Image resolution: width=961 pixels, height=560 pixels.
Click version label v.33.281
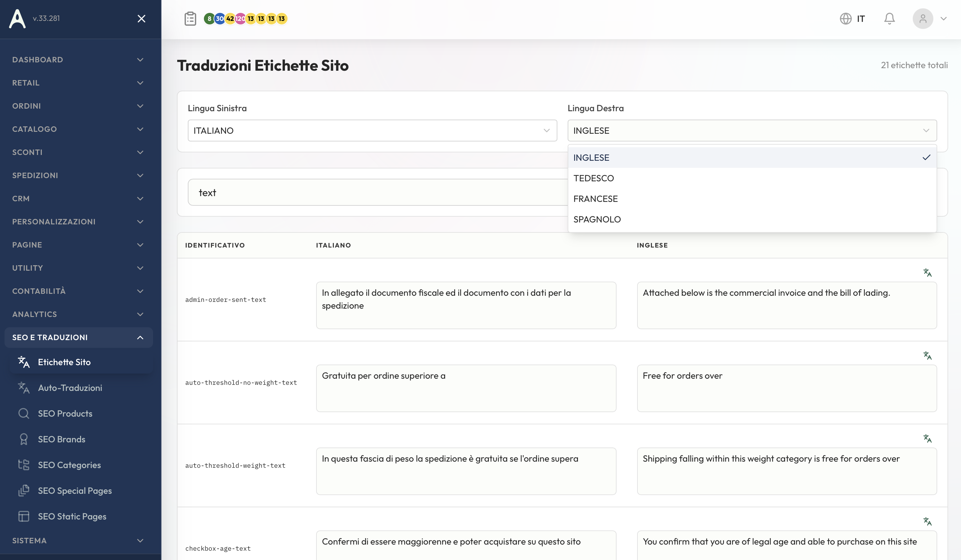coord(46,18)
